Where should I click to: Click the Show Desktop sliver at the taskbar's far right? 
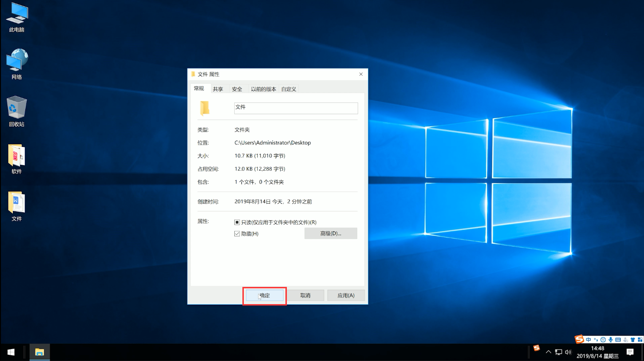[643, 352]
